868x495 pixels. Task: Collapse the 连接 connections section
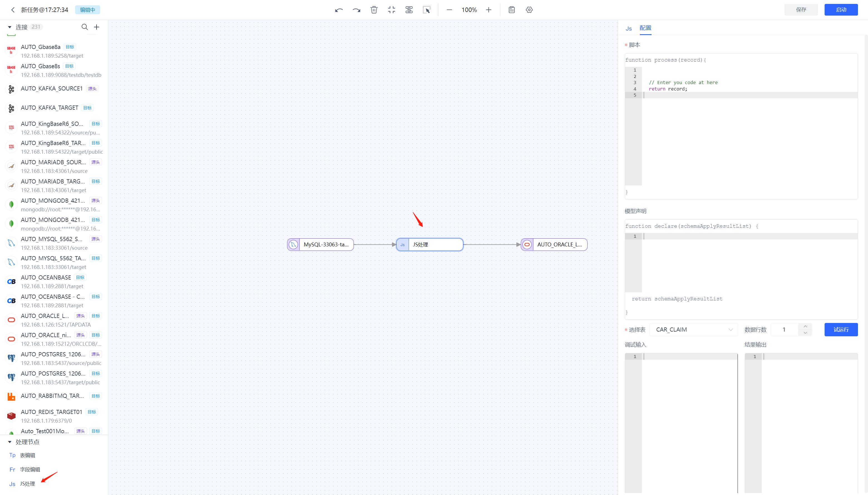(x=9, y=27)
